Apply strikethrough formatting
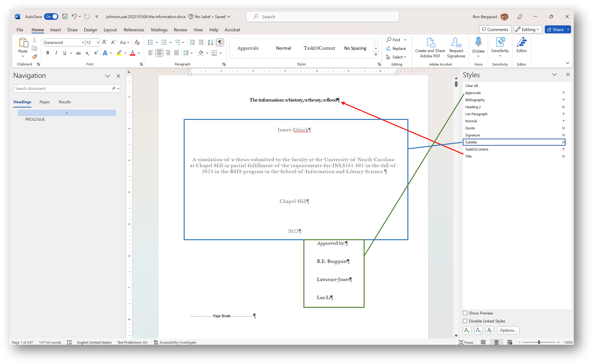593x364 pixels. coord(78,53)
